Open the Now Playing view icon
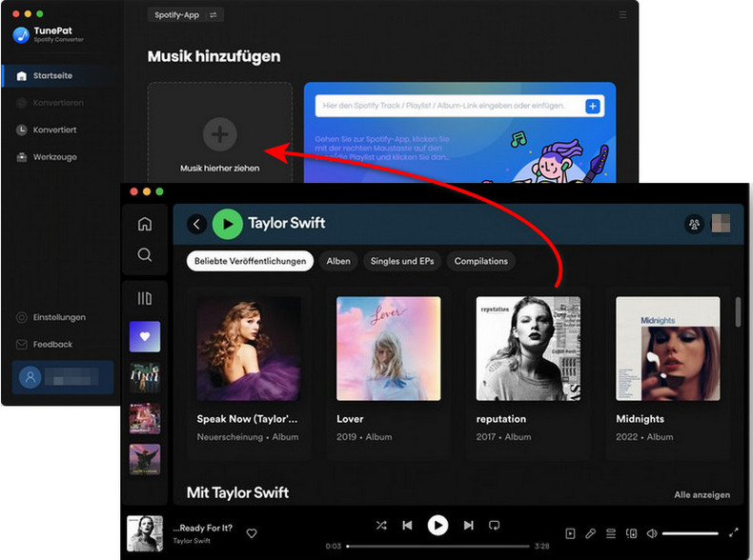 coord(570,533)
